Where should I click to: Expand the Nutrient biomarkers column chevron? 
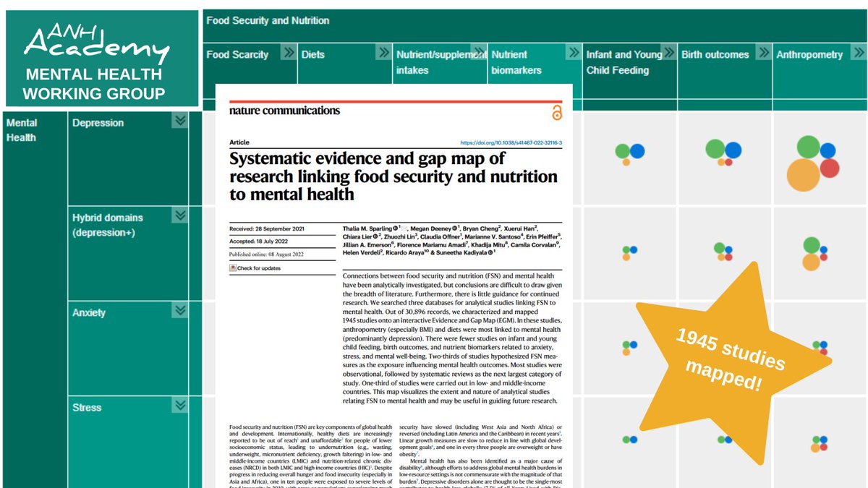pos(573,53)
